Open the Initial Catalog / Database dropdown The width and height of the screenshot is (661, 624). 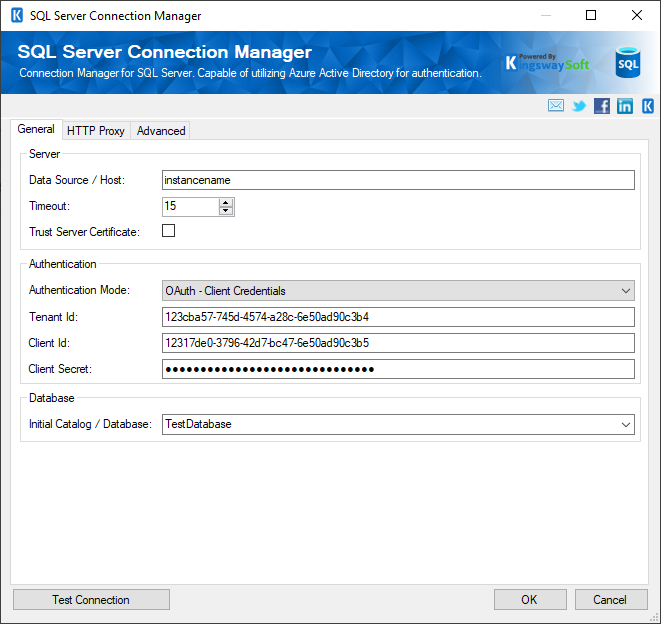click(626, 424)
